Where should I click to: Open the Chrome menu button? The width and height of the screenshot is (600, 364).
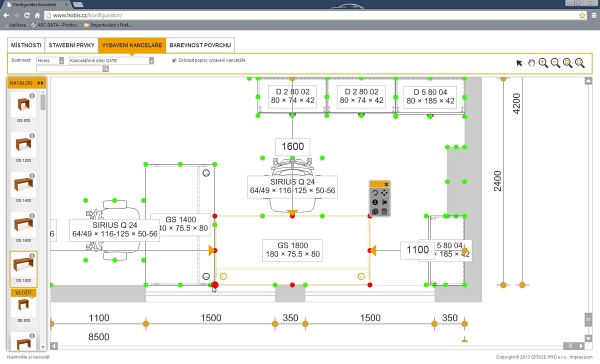click(x=594, y=15)
